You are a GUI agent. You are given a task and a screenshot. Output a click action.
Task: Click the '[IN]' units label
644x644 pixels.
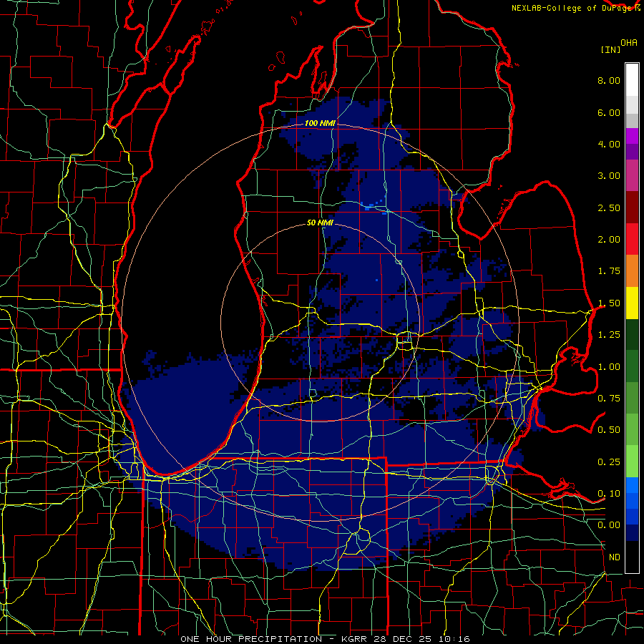(x=610, y=49)
